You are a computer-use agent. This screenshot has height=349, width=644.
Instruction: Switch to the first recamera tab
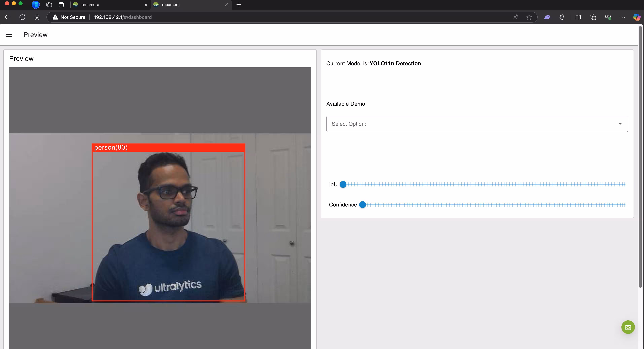90,5
